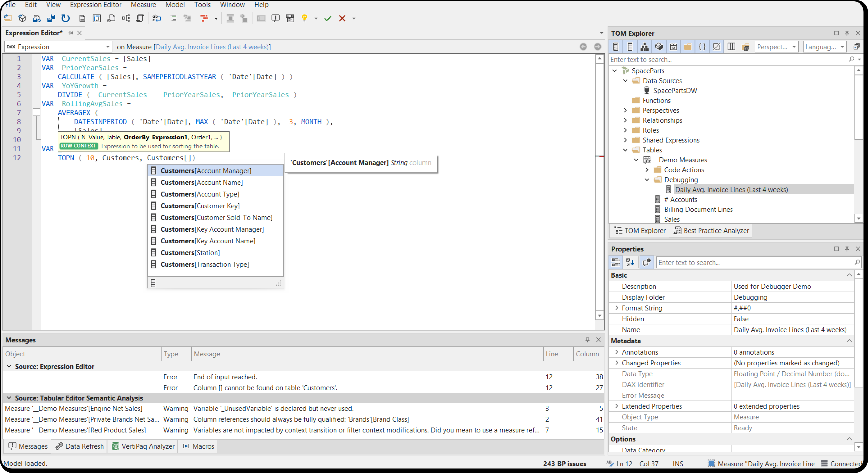Accept expression changes with green checkmark
This screenshot has height=473, width=868.
328,18
